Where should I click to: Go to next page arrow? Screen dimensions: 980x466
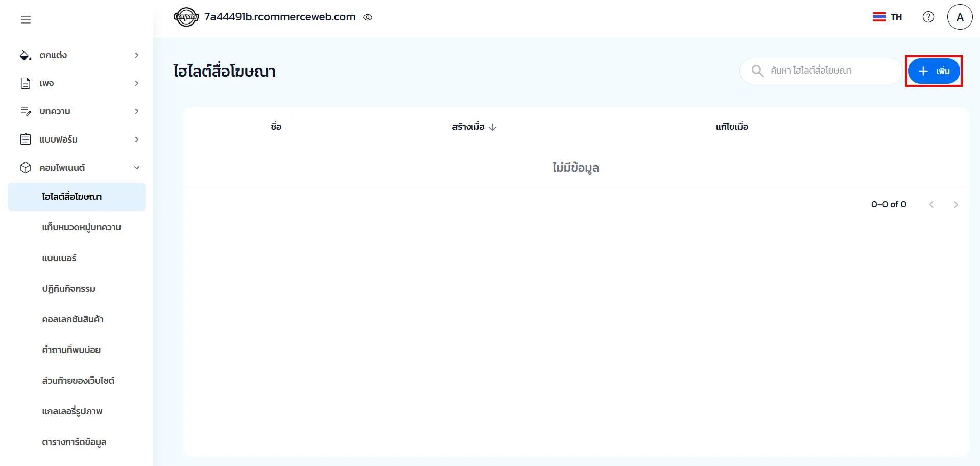(956, 205)
